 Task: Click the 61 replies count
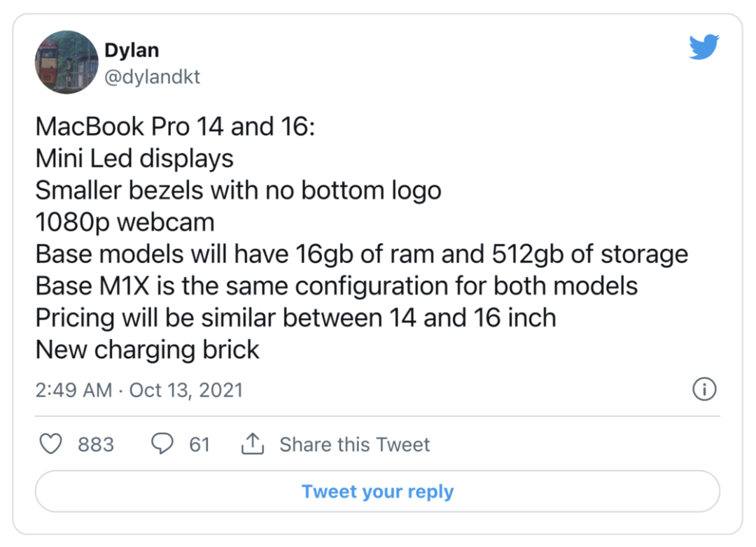[199, 445]
